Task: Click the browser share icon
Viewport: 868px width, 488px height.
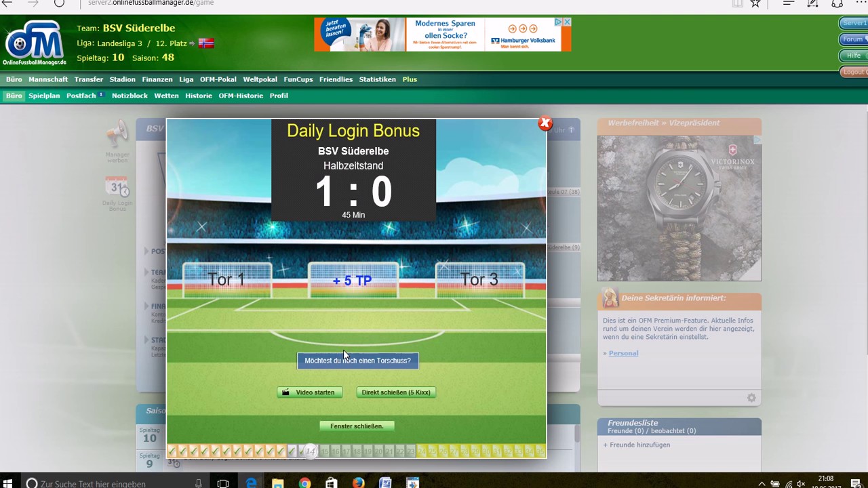Action: tap(837, 3)
